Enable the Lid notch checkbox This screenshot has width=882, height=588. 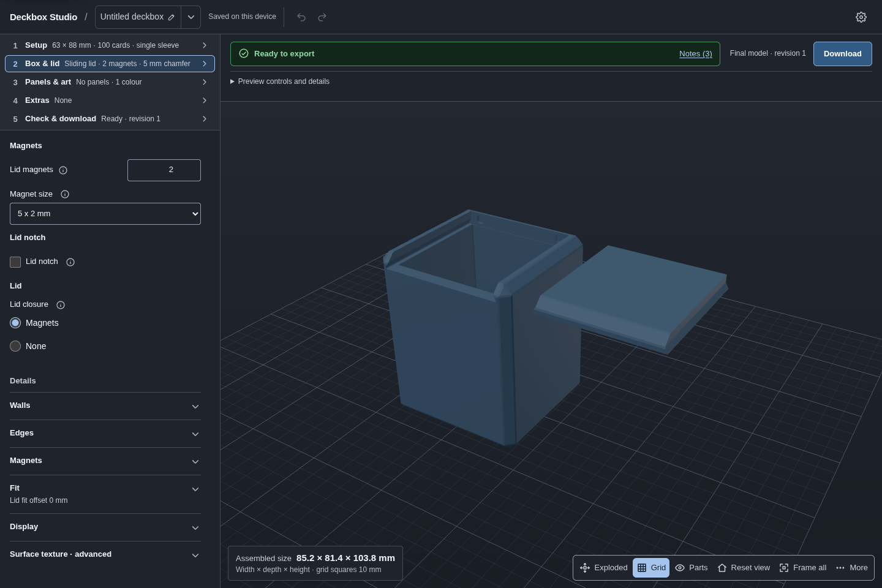[x=15, y=262]
